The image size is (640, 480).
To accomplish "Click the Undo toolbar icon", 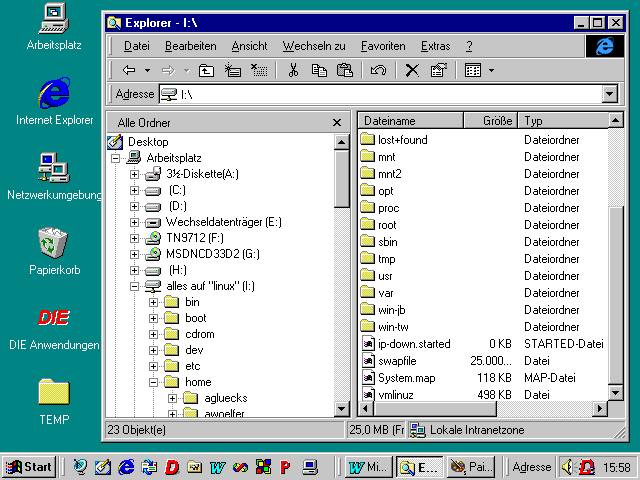I will click(378, 71).
